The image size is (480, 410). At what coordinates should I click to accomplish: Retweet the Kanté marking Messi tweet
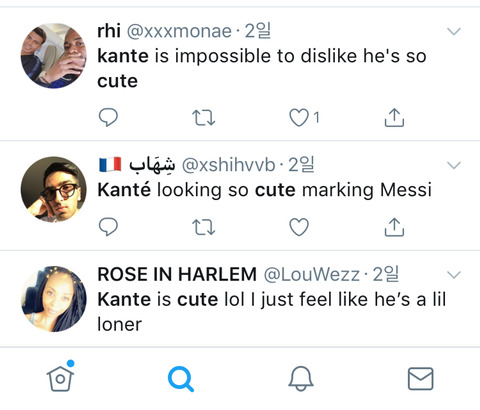pos(204,227)
